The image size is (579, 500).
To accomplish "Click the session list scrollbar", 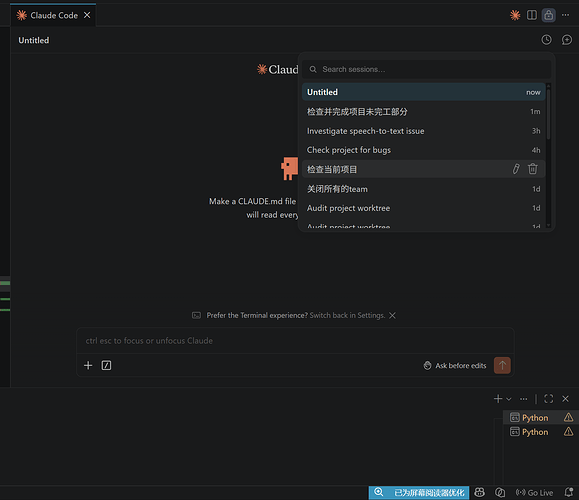I will click(548, 113).
